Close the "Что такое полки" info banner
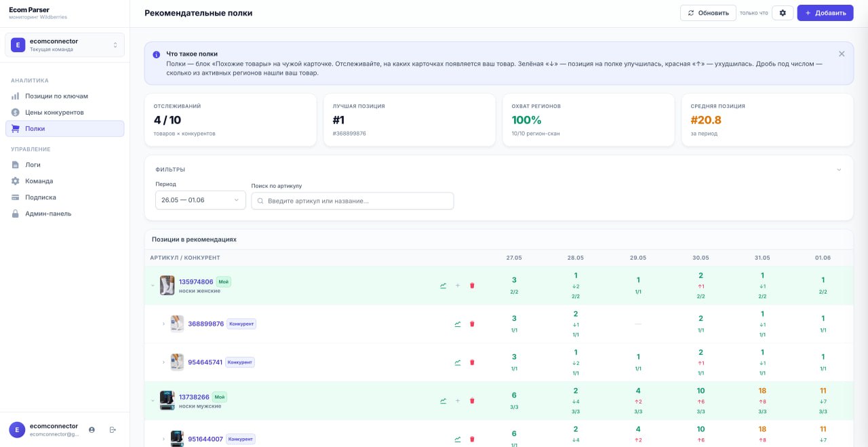 coord(842,54)
